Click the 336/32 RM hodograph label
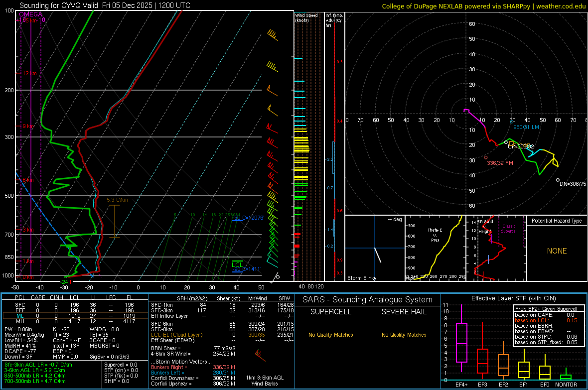This screenshot has height=390, width=588. 500,163
